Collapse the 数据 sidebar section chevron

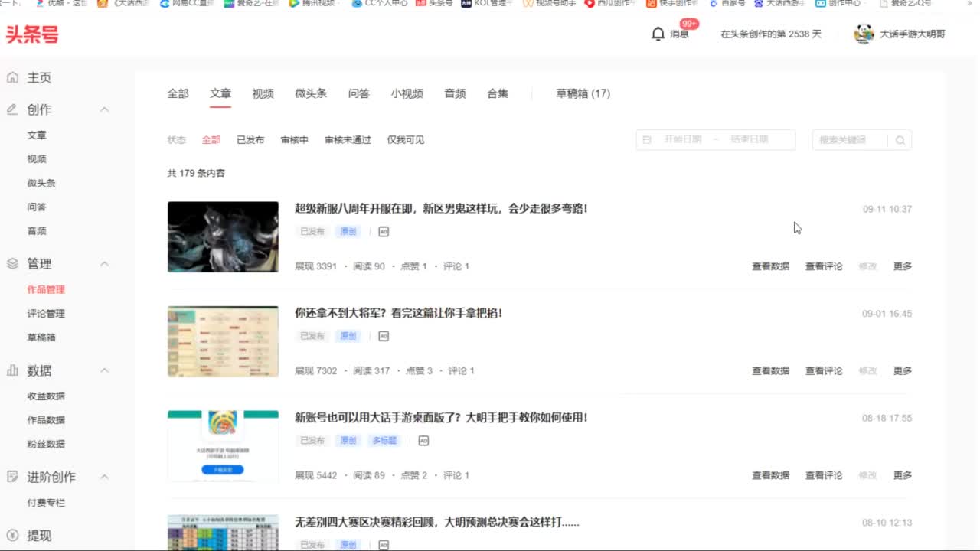coord(105,370)
